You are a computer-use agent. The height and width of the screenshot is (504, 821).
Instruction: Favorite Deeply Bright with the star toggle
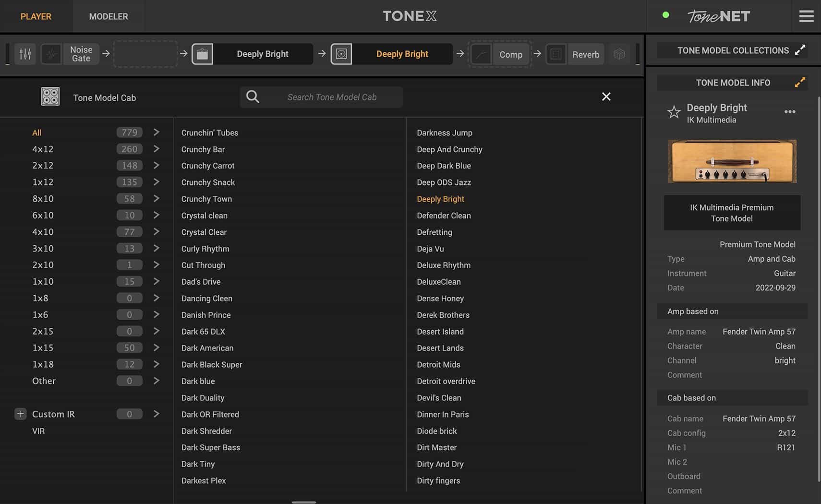(674, 112)
